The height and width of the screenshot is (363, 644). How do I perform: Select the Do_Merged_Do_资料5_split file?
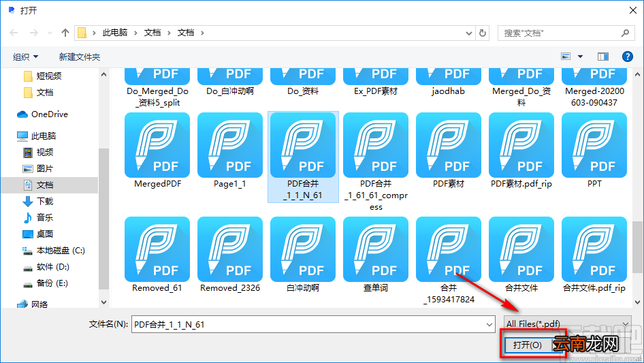157,77
